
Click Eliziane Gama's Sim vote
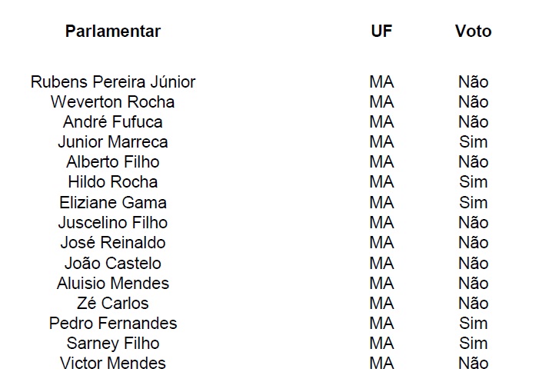[473, 203]
